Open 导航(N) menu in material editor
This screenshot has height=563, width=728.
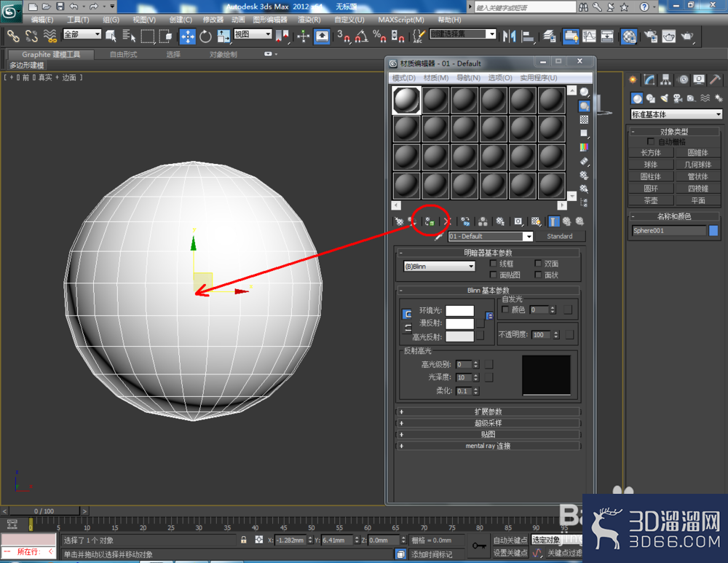(x=468, y=78)
